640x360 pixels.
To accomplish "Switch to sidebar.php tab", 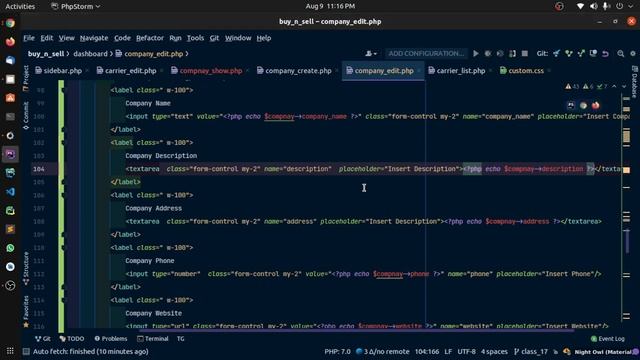I will tap(62, 71).
